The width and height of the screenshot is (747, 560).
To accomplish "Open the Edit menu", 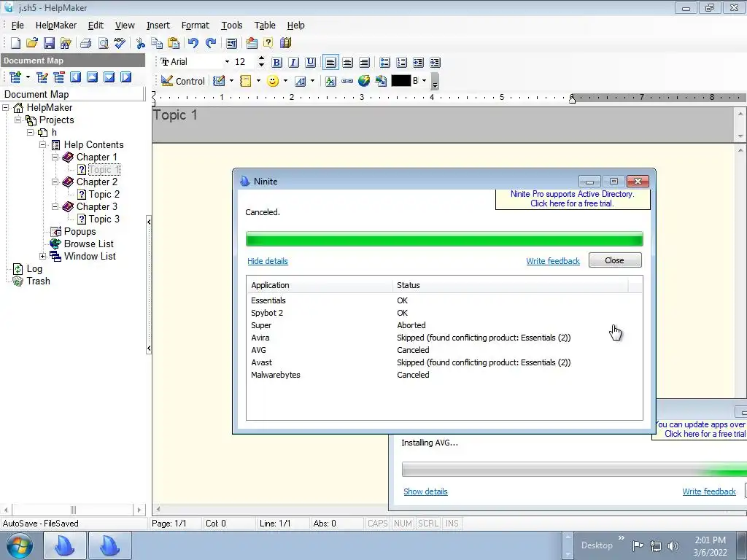I will (x=96, y=26).
